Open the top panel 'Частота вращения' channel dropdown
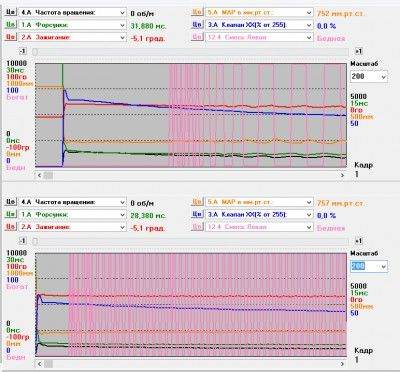Image resolution: width=400 pixels, height=372 pixels. click(72, 13)
